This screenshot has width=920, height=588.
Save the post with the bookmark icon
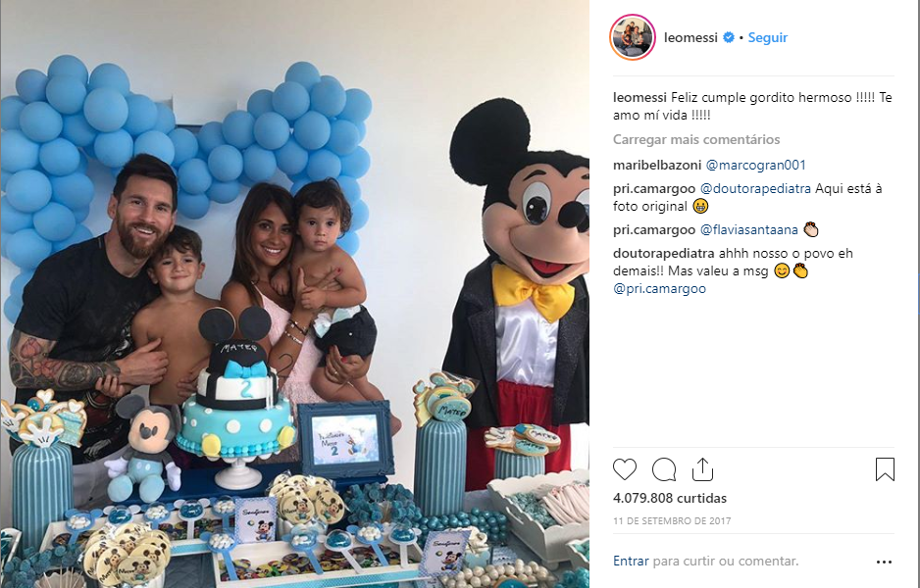(x=885, y=469)
